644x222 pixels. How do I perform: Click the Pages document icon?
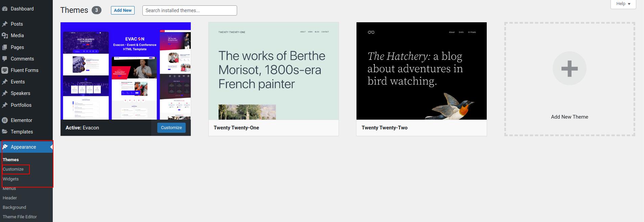pos(5,47)
